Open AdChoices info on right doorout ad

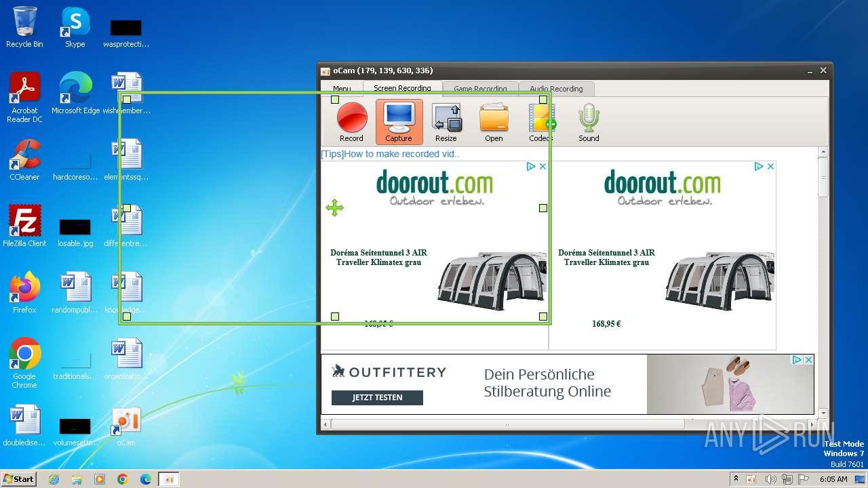coord(759,166)
